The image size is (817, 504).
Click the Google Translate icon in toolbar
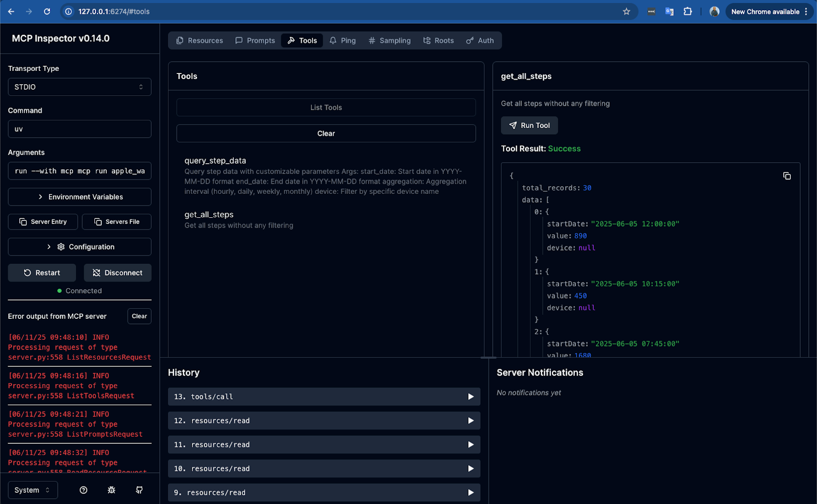[x=669, y=12]
